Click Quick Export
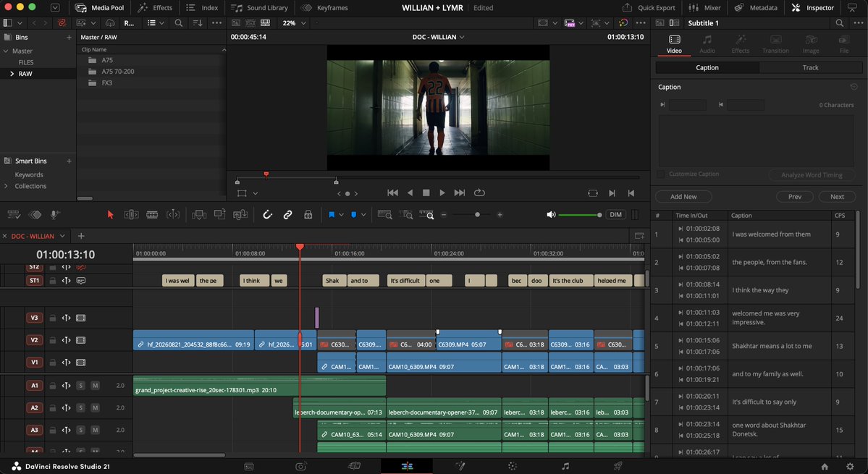The width and height of the screenshot is (868, 474). [649, 8]
